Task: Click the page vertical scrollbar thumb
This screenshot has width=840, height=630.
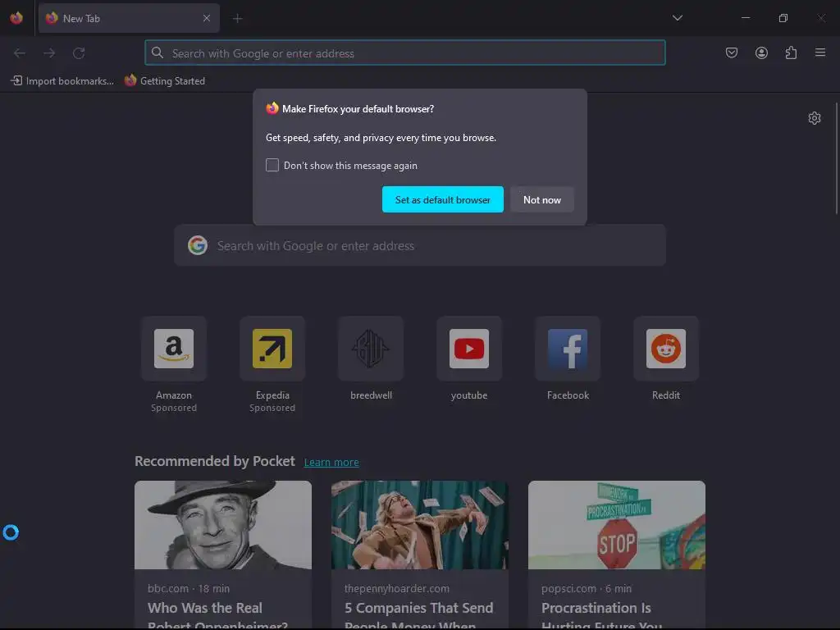Action: click(836, 158)
